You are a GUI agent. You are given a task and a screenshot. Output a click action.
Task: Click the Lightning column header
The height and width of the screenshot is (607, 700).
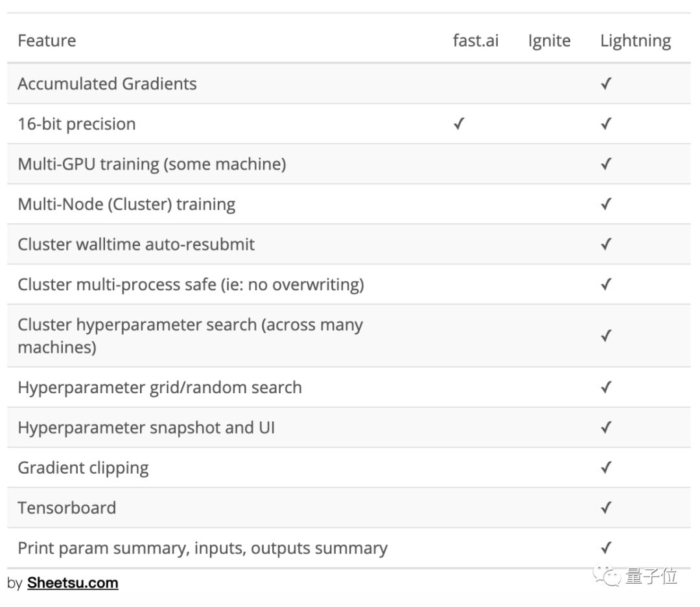tap(635, 41)
